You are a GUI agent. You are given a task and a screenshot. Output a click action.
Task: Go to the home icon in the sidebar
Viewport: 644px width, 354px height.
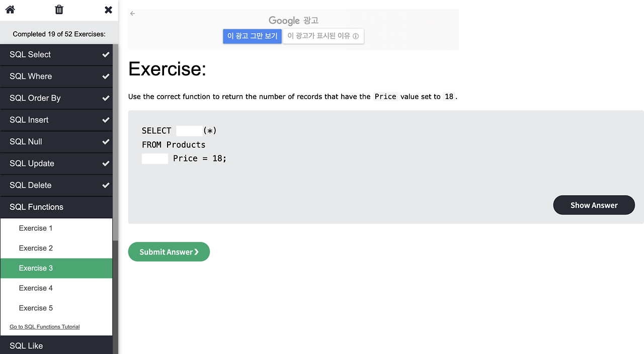click(x=10, y=10)
